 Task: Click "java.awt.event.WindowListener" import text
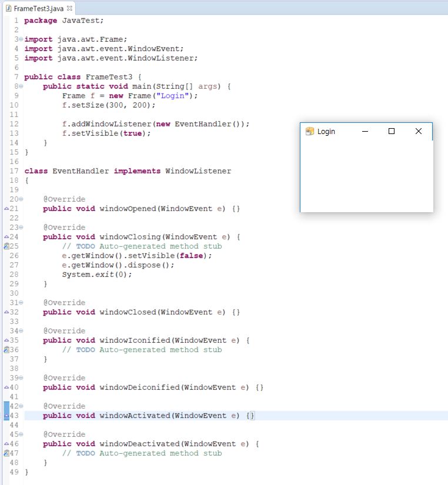tap(125, 58)
